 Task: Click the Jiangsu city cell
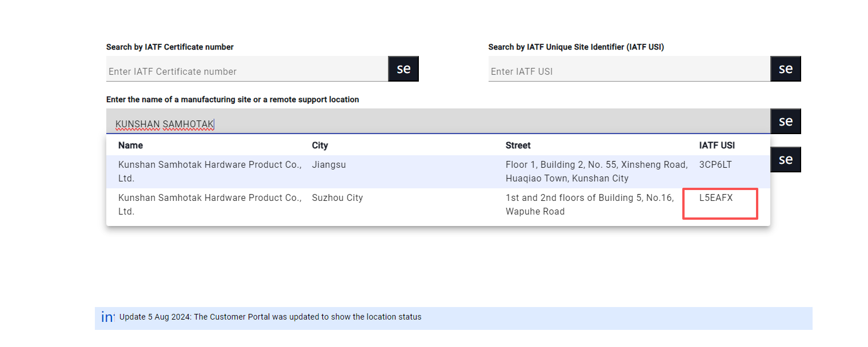point(329,164)
